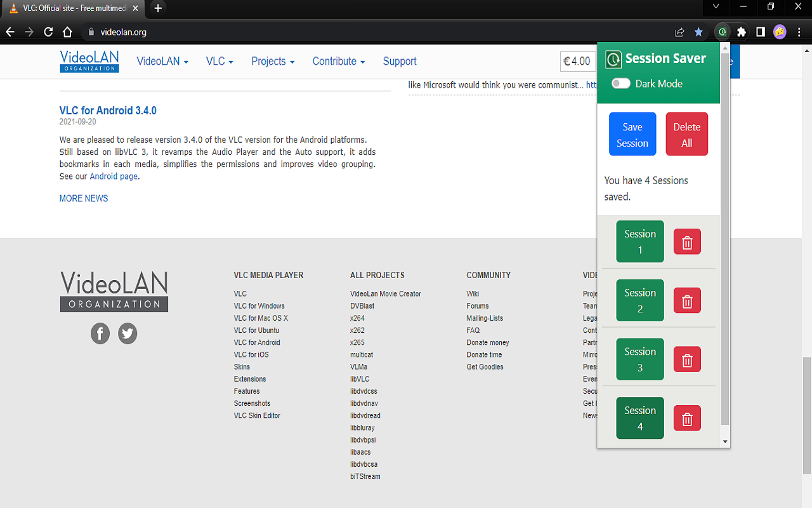
Task: Open VideoLan Movie Creator link
Action: point(386,294)
